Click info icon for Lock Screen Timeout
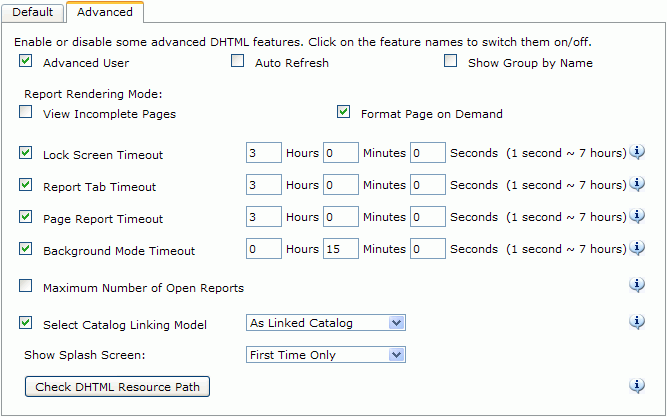Image resolution: width=667 pixels, height=417 pixels. 637,152
